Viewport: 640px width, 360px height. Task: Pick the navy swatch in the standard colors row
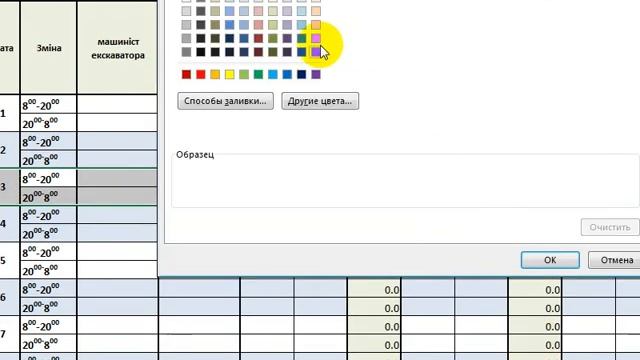pos(302,74)
